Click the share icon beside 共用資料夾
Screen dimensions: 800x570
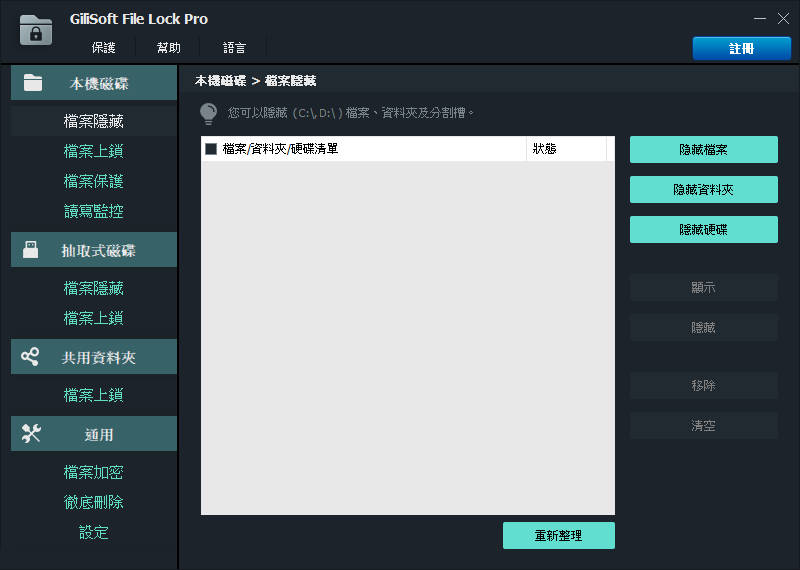31,356
